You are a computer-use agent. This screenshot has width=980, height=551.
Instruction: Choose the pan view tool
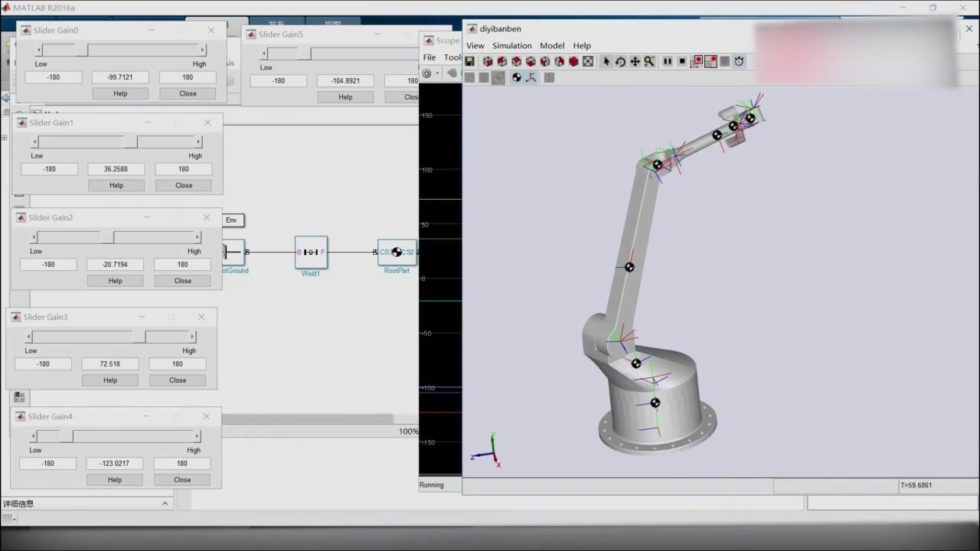click(x=635, y=61)
